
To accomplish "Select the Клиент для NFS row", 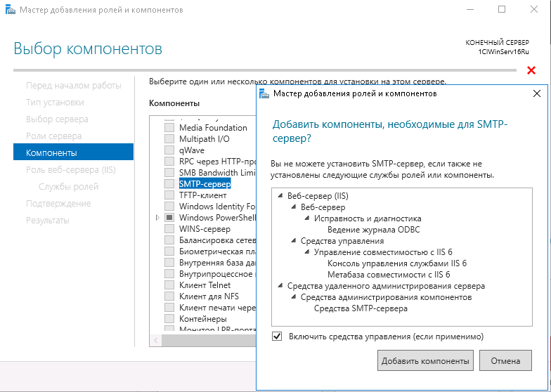I will point(209,296).
